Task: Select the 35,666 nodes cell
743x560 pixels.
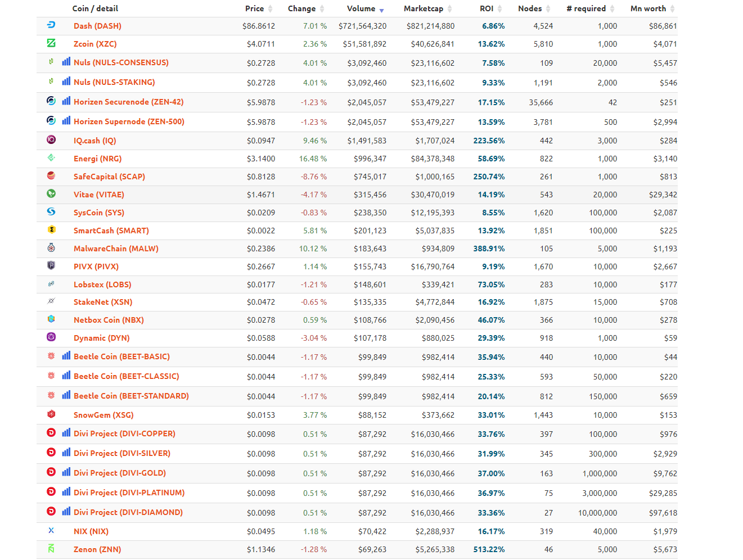Action: (541, 102)
